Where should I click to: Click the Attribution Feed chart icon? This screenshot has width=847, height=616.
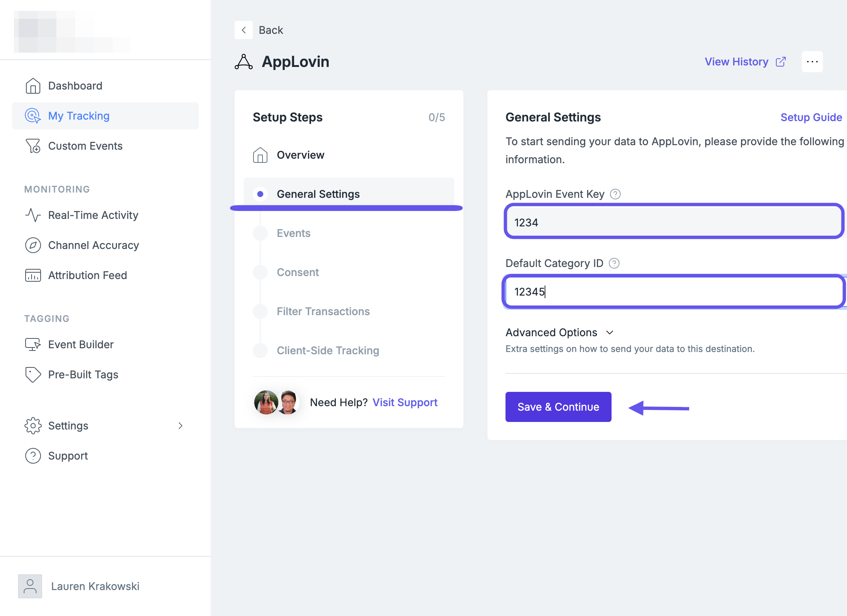coord(33,275)
